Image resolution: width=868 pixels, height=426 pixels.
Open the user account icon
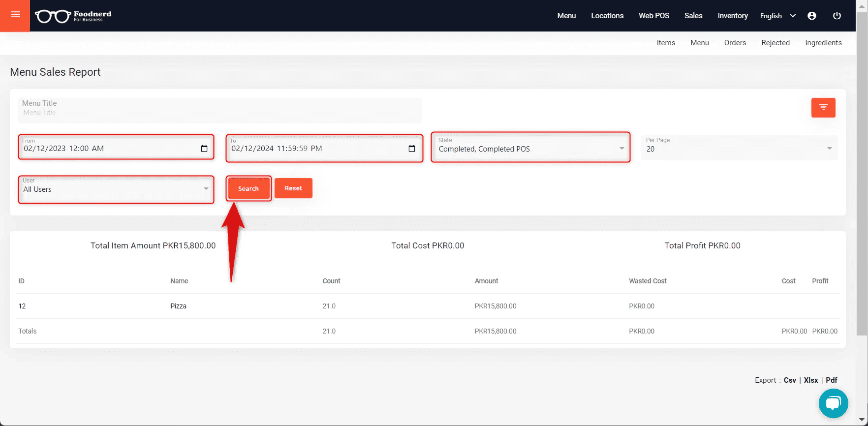click(812, 16)
